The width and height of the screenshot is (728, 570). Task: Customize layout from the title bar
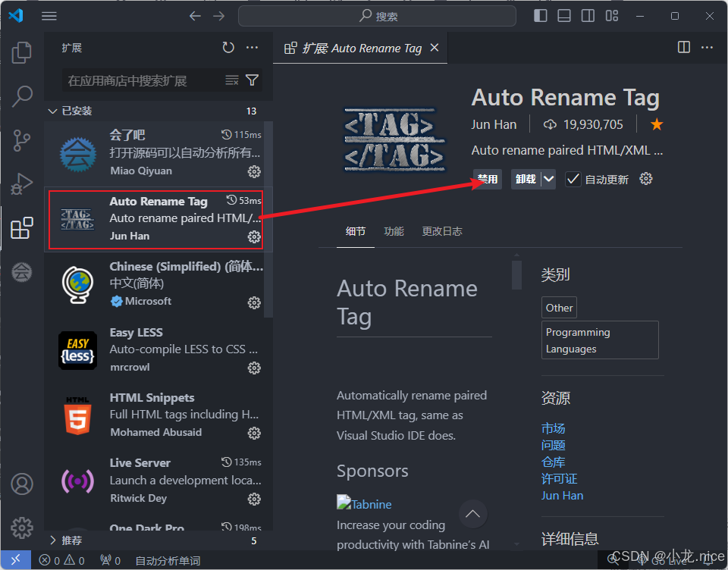612,16
